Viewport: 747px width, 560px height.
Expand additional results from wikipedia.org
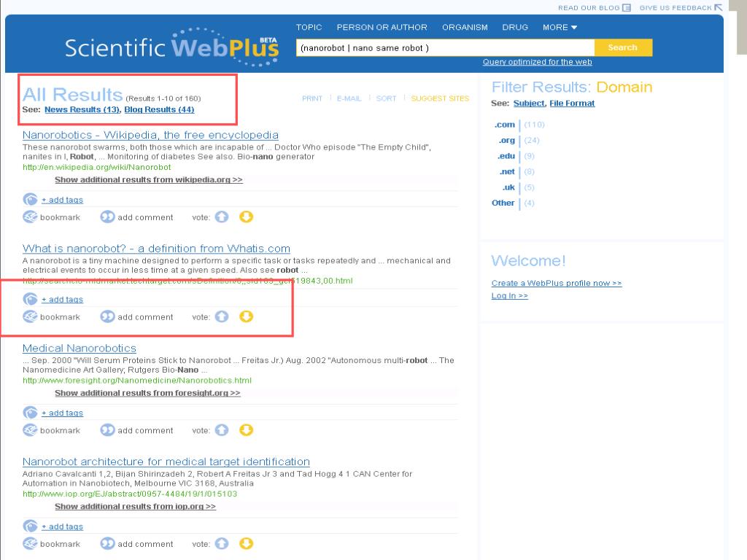(x=149, y=179)
